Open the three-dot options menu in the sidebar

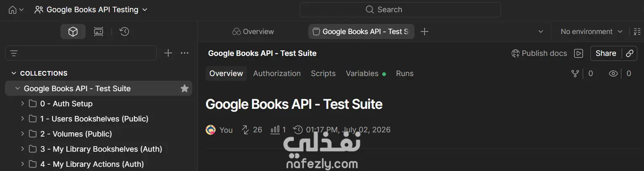click(185, 53)
